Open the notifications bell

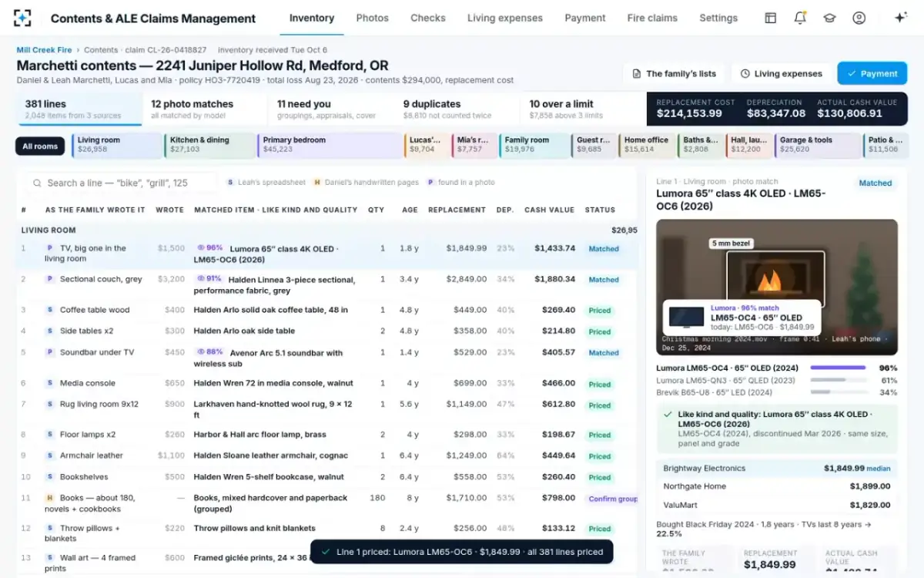pos(800,18)
